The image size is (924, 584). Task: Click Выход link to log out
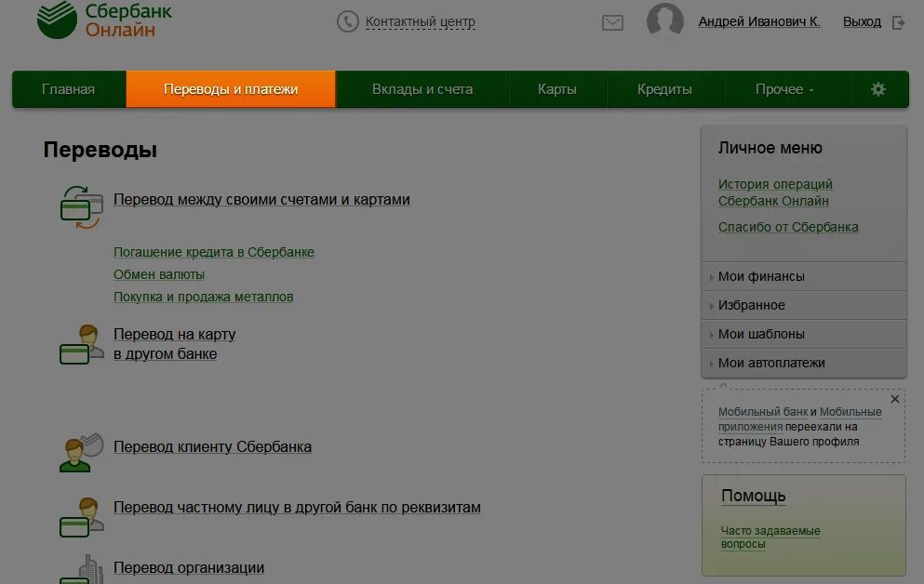862,21
